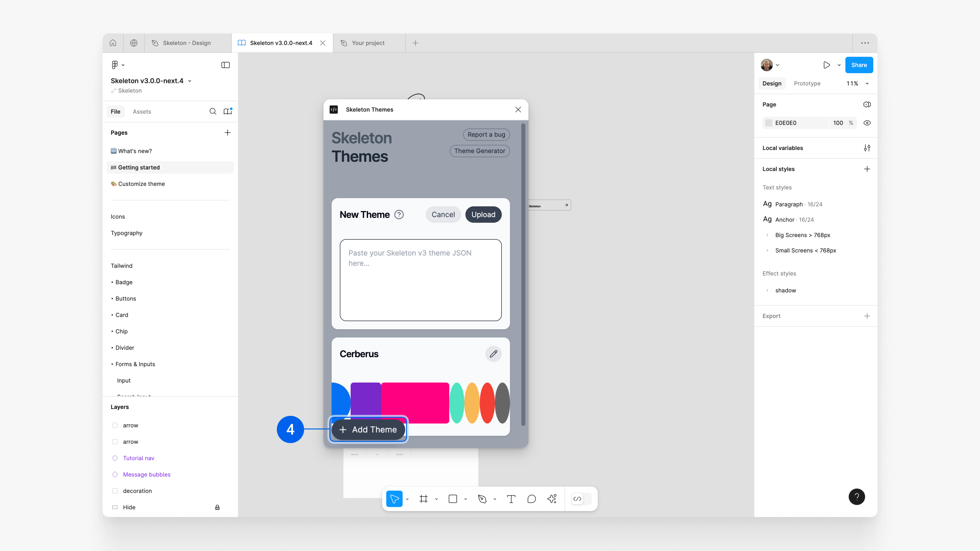Image resolution: width=980 pixels, height=551 pixels.
Task: Open the Local variables settings icon
Action: click(x=867, y=148)
